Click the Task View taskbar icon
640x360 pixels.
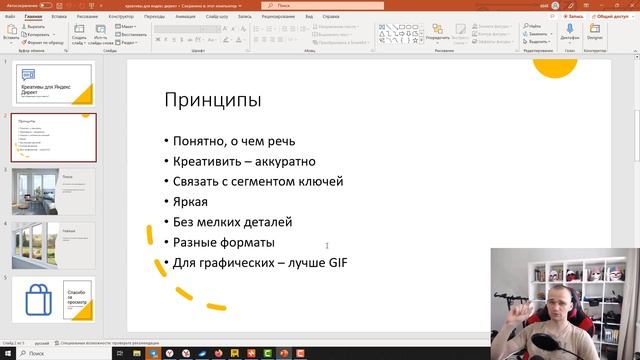coord(120,353)
